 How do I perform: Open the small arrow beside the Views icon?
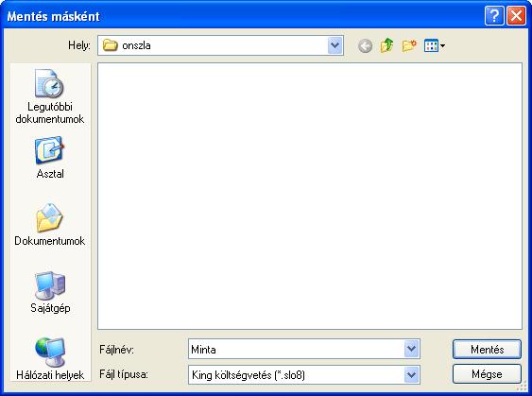[x=443, y=45]
